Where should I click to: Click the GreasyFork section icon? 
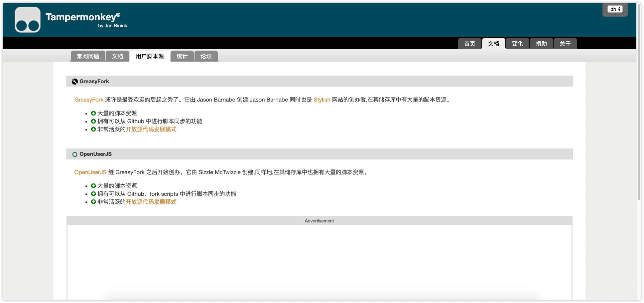coord(75,82)
